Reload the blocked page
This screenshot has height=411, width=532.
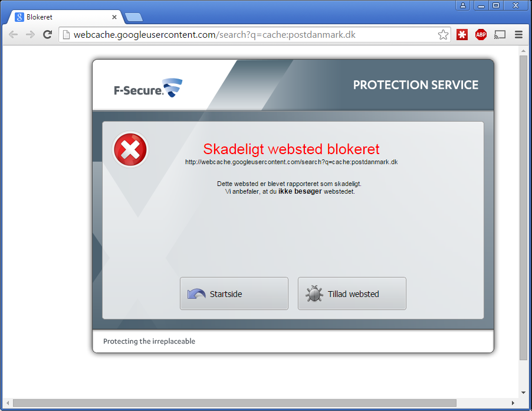pos(48,34)
